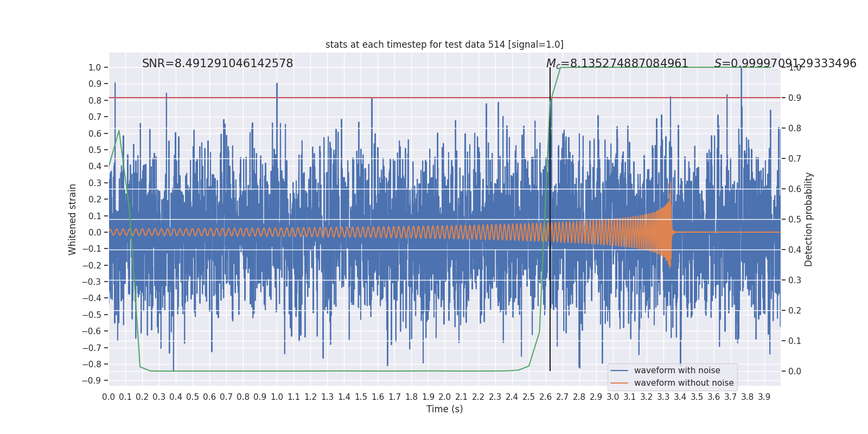Click the −0.1 tick on Whitened strain axis
The image size is (868, 434).
click(92, 249)
